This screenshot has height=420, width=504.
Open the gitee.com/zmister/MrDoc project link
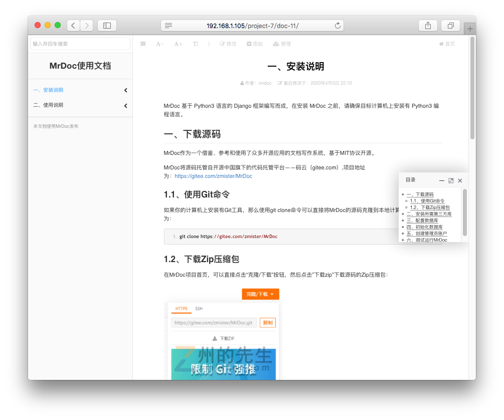pyautogui.click(x=213, y=176)
